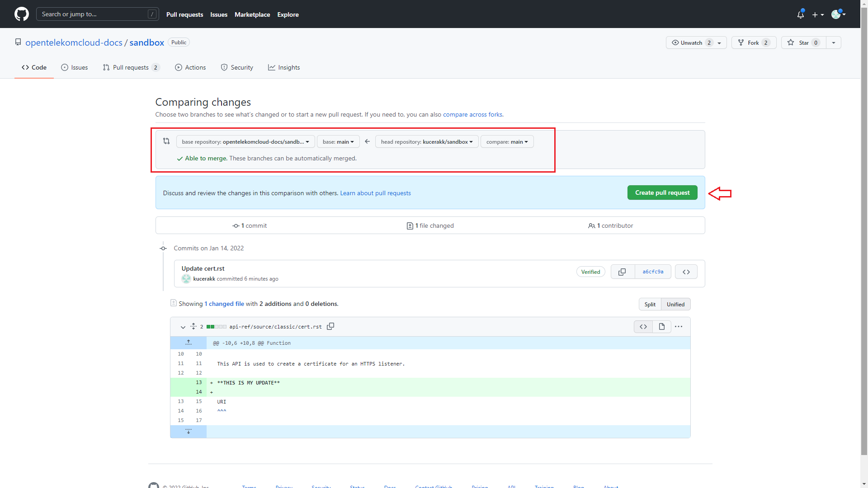Open the Code tab
The width and height of the screenshot is (868, 488).
(34, 67)
